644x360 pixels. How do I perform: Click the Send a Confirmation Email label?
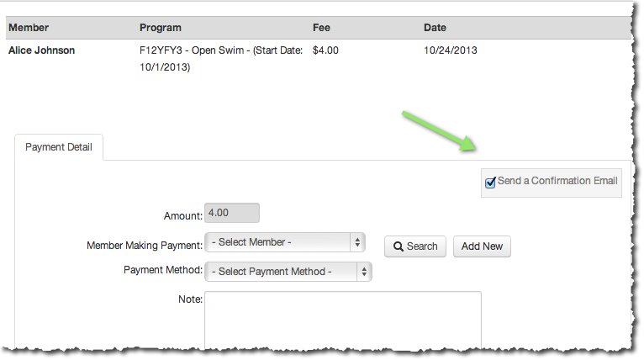click(557, 181)
